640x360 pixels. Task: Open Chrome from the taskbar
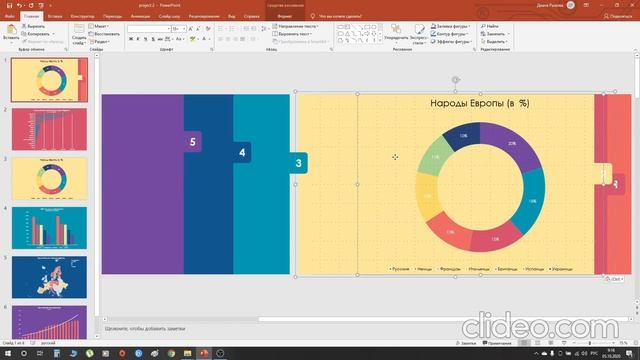(171, 353)
